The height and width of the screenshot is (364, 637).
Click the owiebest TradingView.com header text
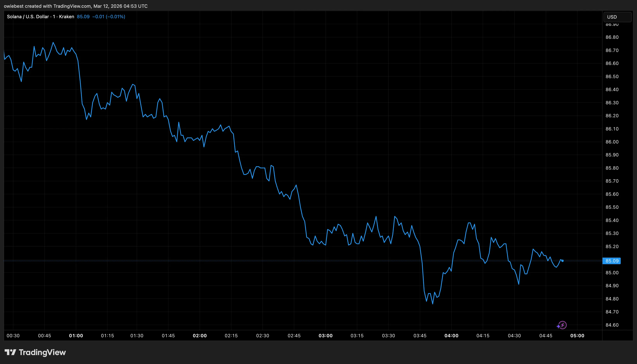(75, 6)
